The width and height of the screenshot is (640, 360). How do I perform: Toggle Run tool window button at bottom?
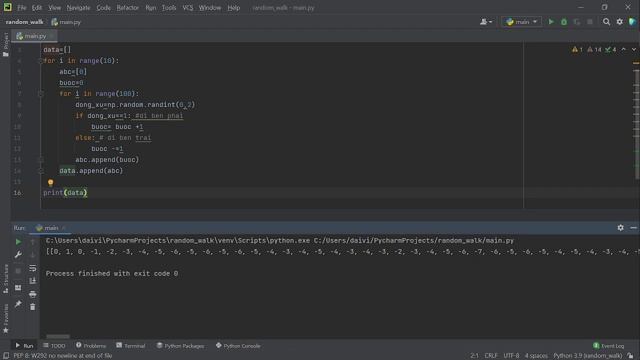click(24, 346)
